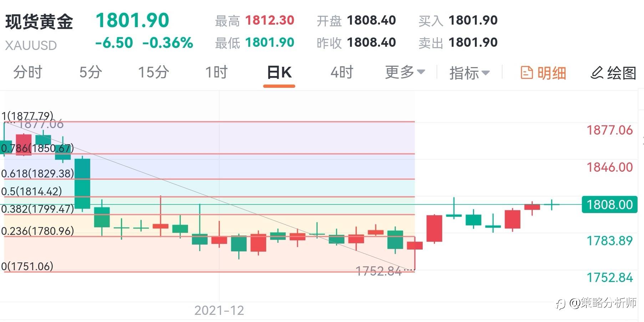This screenshot has height=322, width=644.
Task: Click the 1808.00 current price tag
Action: [x=609, y=205]
